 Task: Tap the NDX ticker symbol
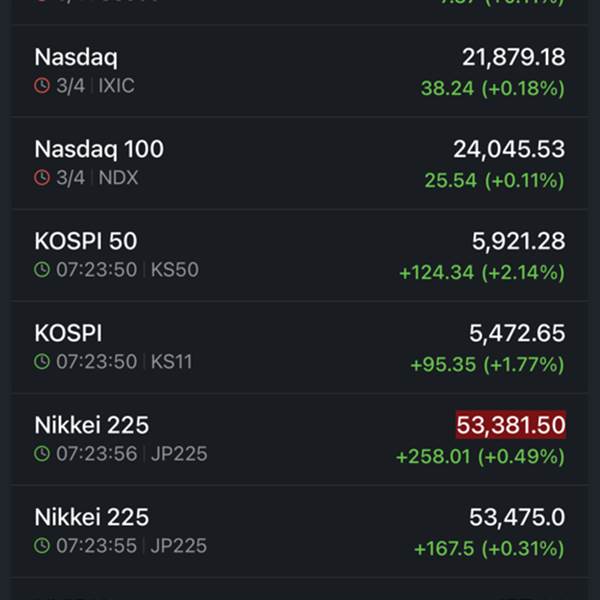click(x=119, y=178)
